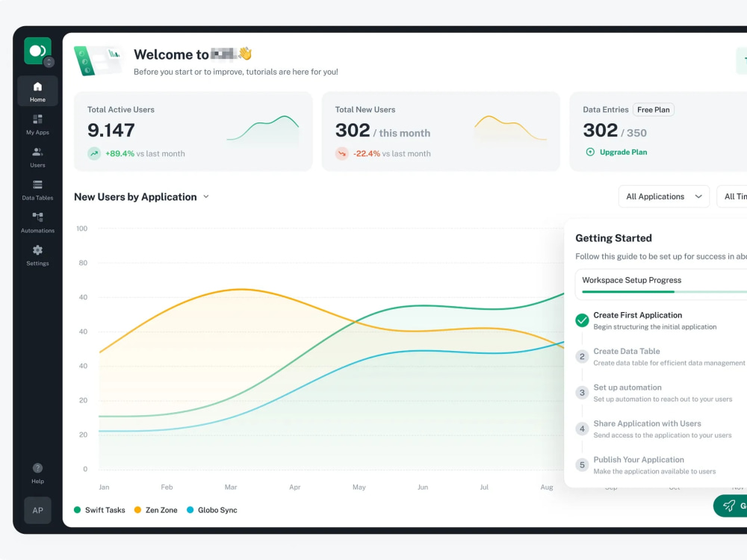Click the green rocket button
The width and height of the screenshot is (747, 560).
(x=731, y=505)
